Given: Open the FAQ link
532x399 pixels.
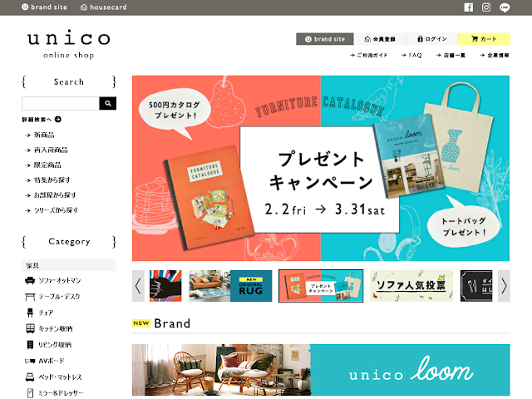Looking at the screenshot, I should click(411, 56).
